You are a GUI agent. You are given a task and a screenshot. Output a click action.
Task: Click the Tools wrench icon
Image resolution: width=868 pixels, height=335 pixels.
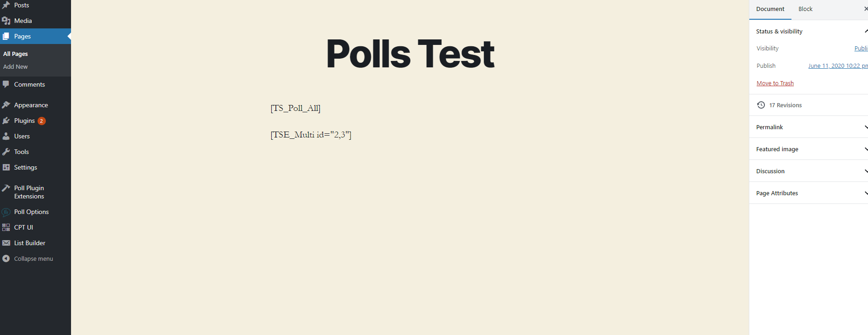(x=6, y=152)
